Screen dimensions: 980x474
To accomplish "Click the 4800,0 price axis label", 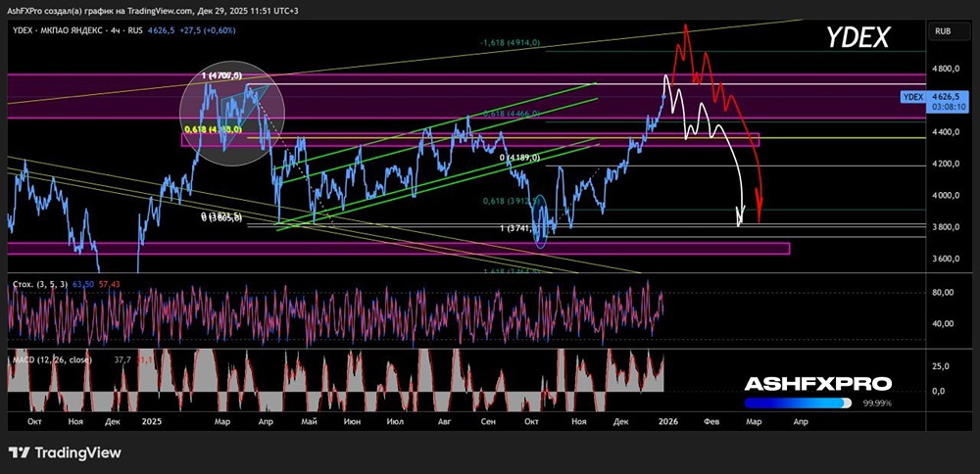I will [x=946, y=69].
